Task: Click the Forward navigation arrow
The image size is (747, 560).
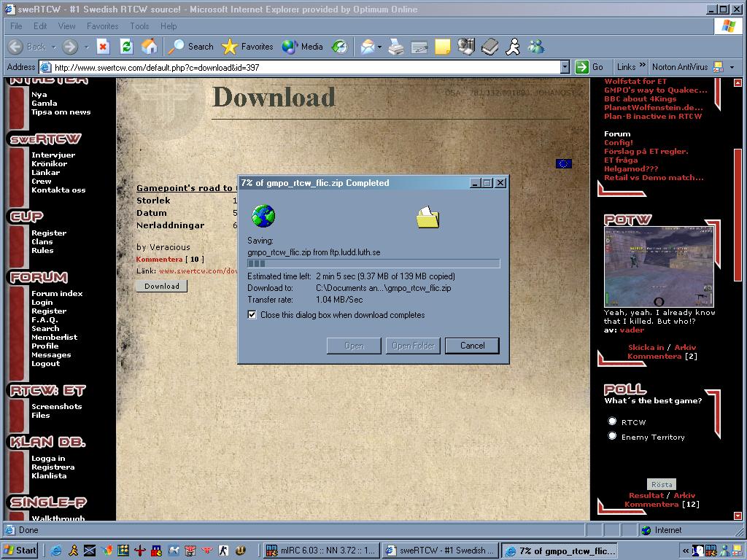Action: [70, 47]
